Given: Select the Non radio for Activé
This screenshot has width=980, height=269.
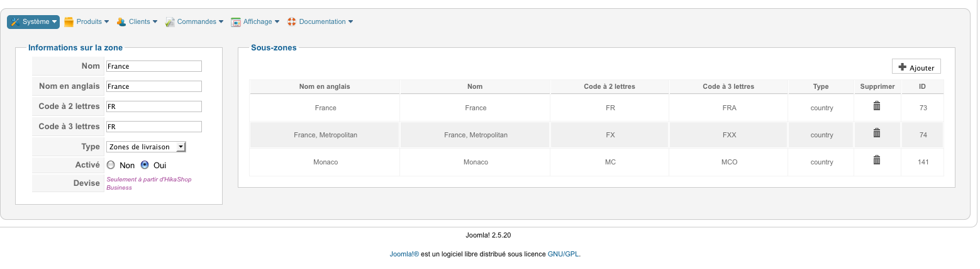Looking at the screenshot, I should 111,165.
